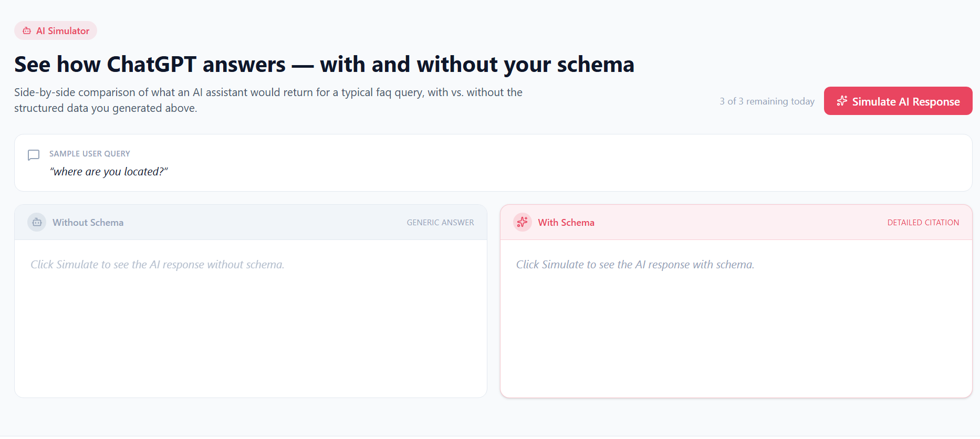Select the Without Schema panel header icon
This screenshot has height=439, width=980.
[x=36, y=222]
